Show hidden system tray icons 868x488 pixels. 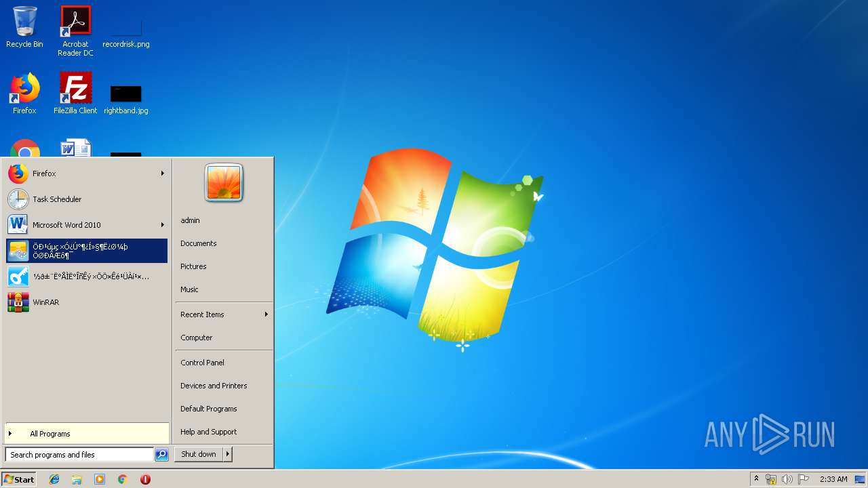point(757,479)
